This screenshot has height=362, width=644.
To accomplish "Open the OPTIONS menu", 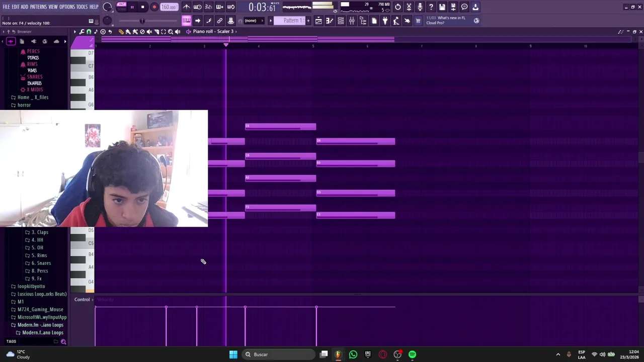I will 67,7.
